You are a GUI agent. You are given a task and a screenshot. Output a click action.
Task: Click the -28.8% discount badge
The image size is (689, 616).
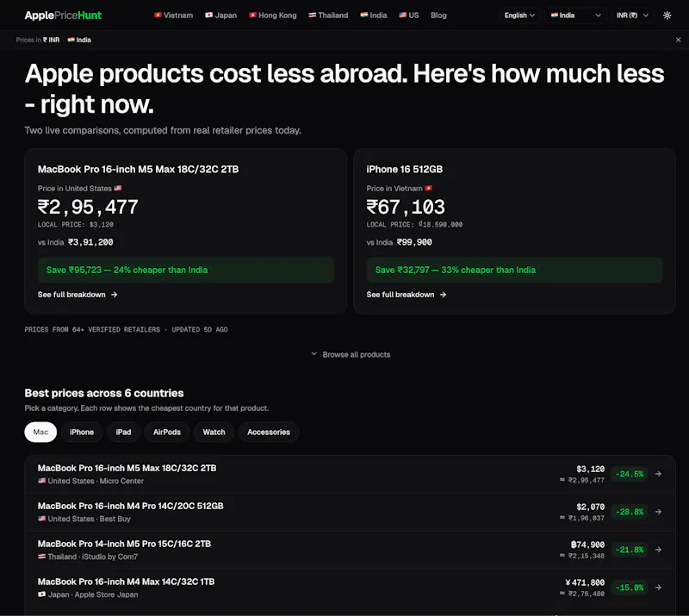[630, 512]
